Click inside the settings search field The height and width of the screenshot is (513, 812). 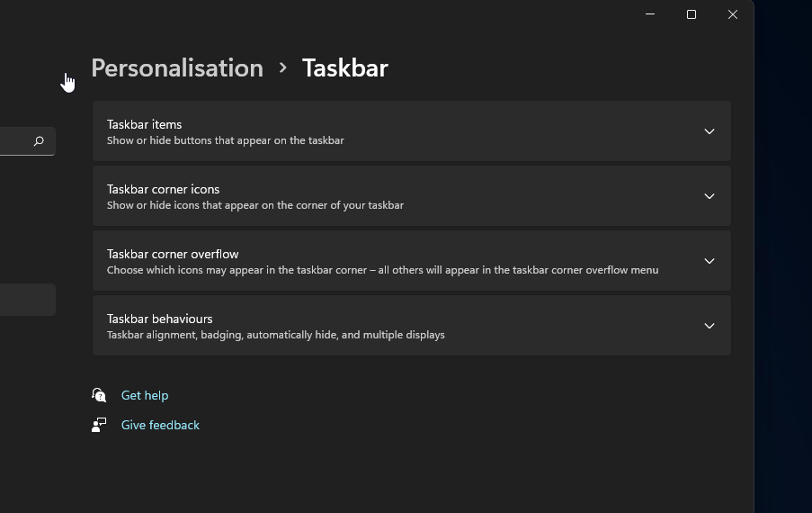(13, 141)
